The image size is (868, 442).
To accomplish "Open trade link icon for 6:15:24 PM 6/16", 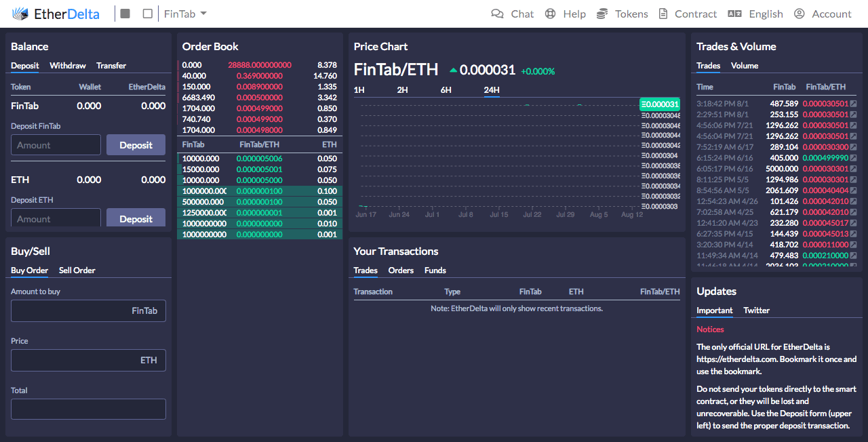I will [x=853, y=158].
